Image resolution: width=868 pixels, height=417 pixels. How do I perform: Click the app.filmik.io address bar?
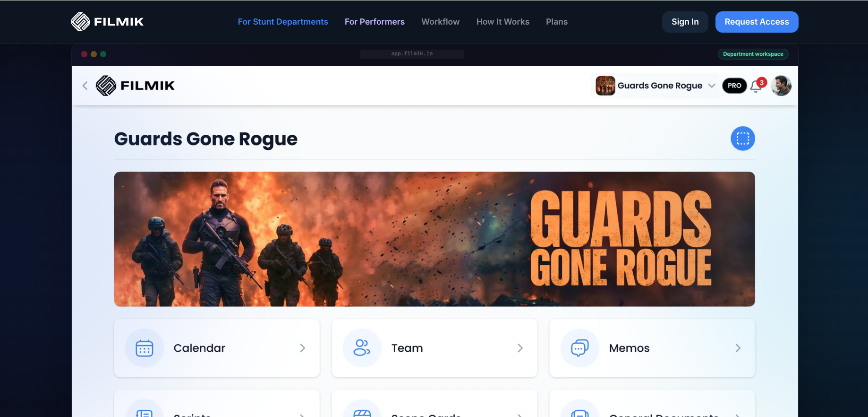[x=412, y=54]
